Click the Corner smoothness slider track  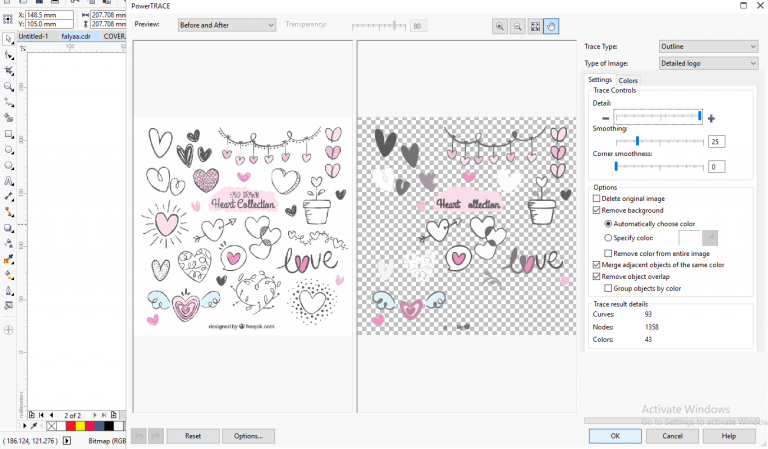point(659,166)
